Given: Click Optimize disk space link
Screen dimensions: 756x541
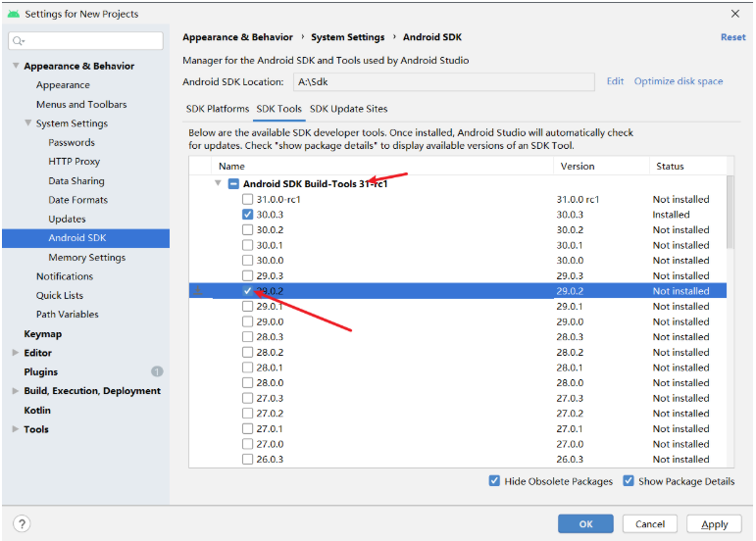Looking at the screenshot, I should 679,81.
